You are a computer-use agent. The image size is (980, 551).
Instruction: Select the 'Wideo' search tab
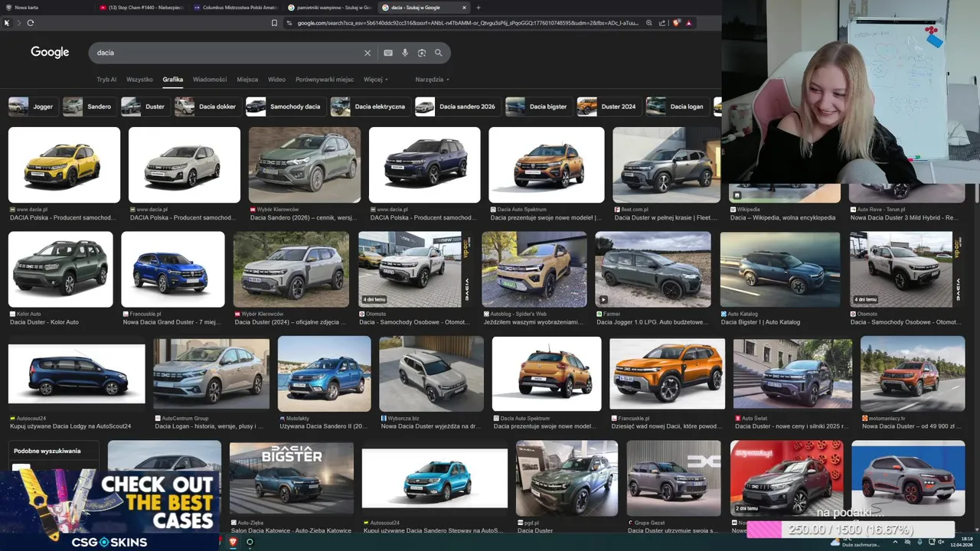276,80
